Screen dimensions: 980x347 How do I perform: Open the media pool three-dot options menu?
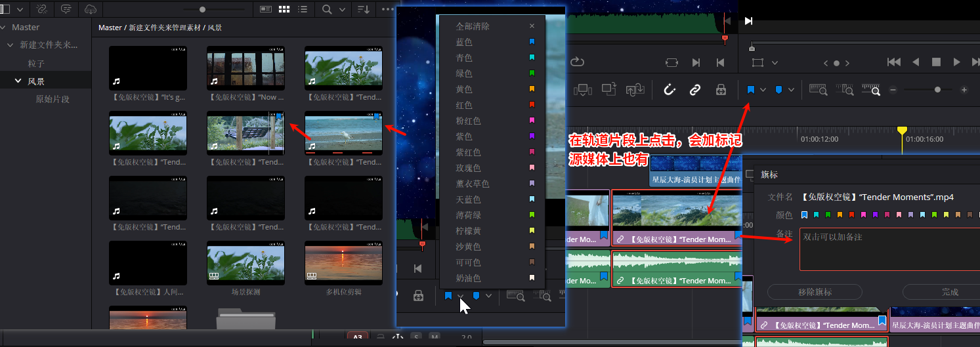pos(387,9)
